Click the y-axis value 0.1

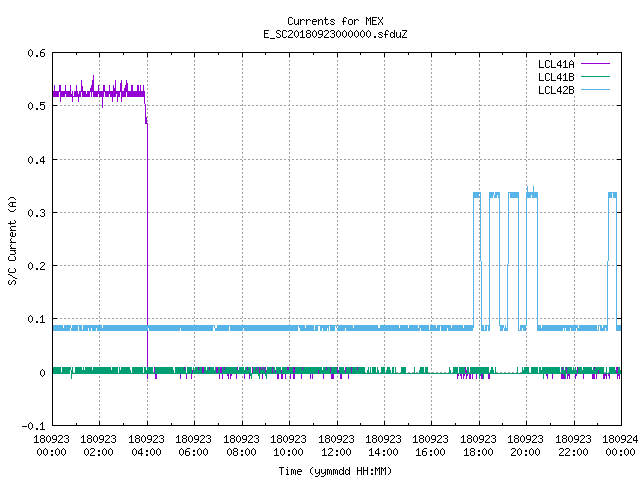36,319
